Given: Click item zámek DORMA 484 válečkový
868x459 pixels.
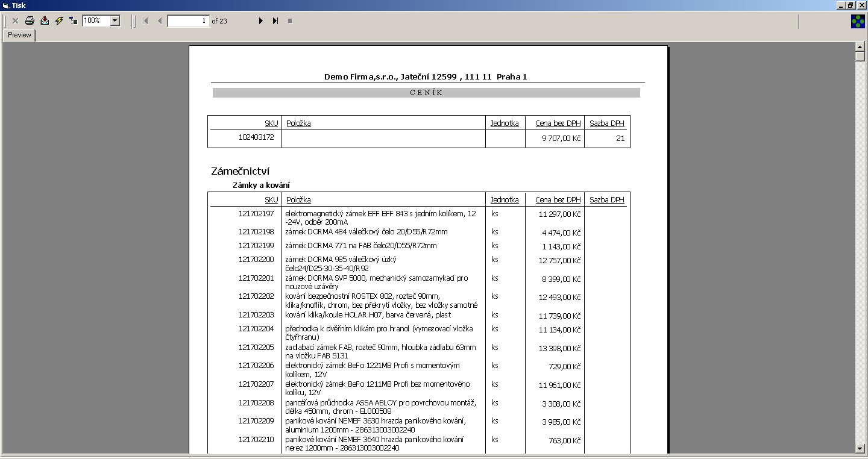Looking at the screenshot, I should coord(366,231).
